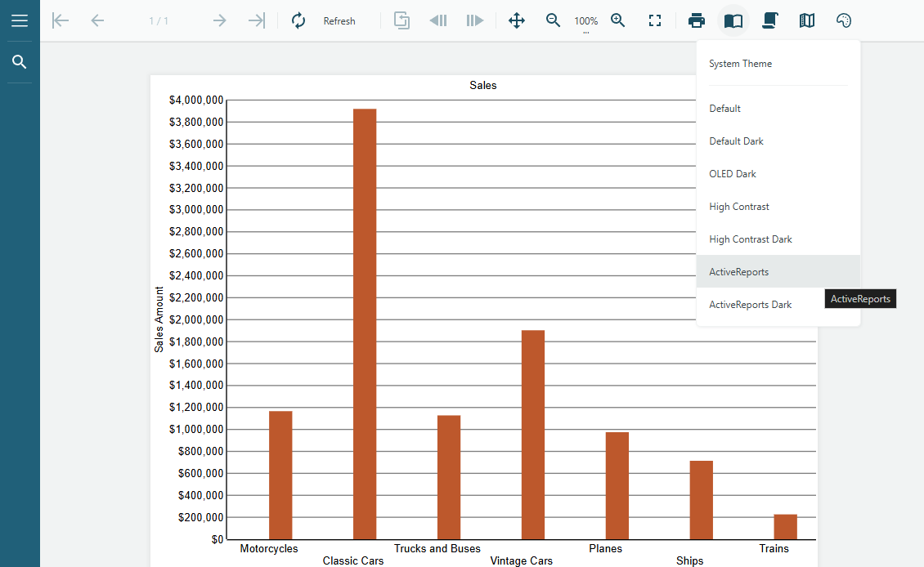Viewport: 924px width, 567px height.
Task: Go to the first page
Action: [61, 20]
